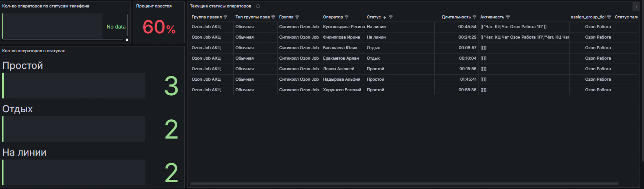Screen dimensions: 644x189
Task: Click horizontal scrollbar under operators table
Action: pos(404,183)
